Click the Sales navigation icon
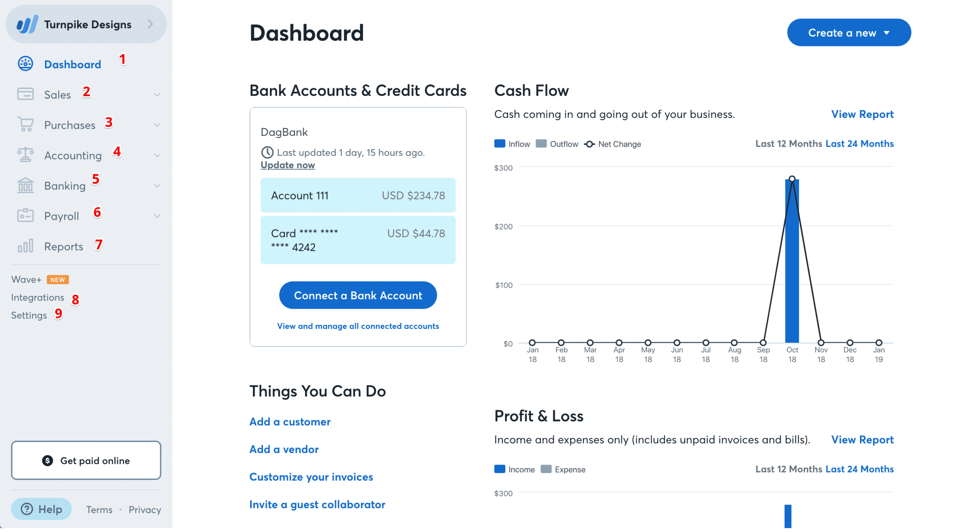Screen dimensions: 980x532 tap(24, 94)
